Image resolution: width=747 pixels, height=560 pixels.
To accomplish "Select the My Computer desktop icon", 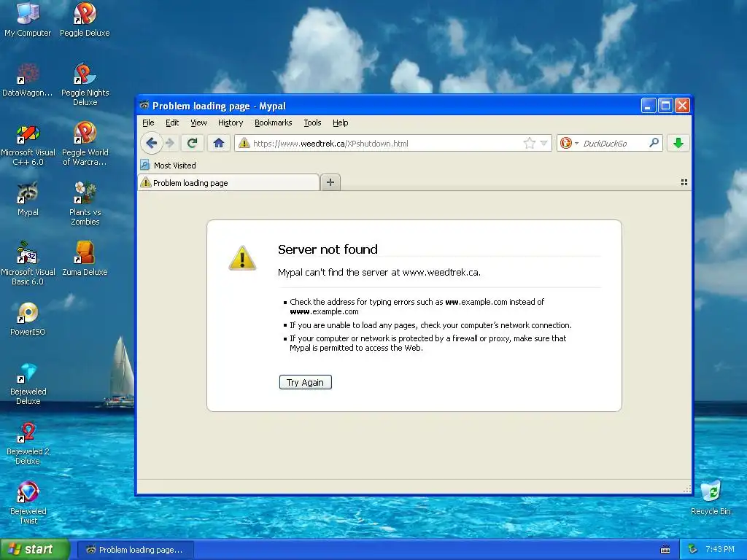I will coord(28,20).
